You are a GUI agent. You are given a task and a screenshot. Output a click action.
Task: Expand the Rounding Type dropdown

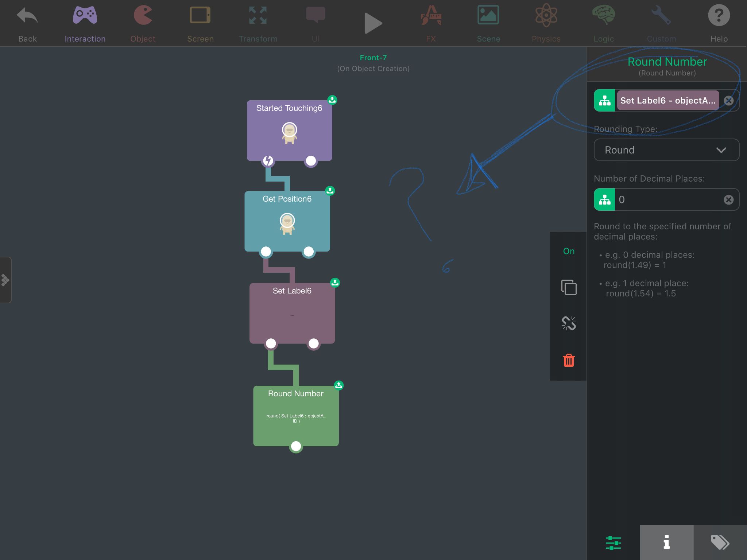[666, 150]
